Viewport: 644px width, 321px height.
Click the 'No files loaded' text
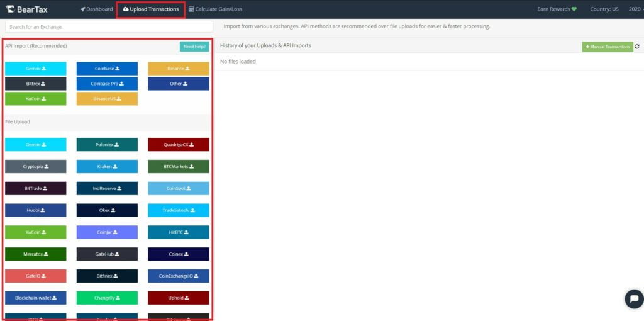point(238,62)
